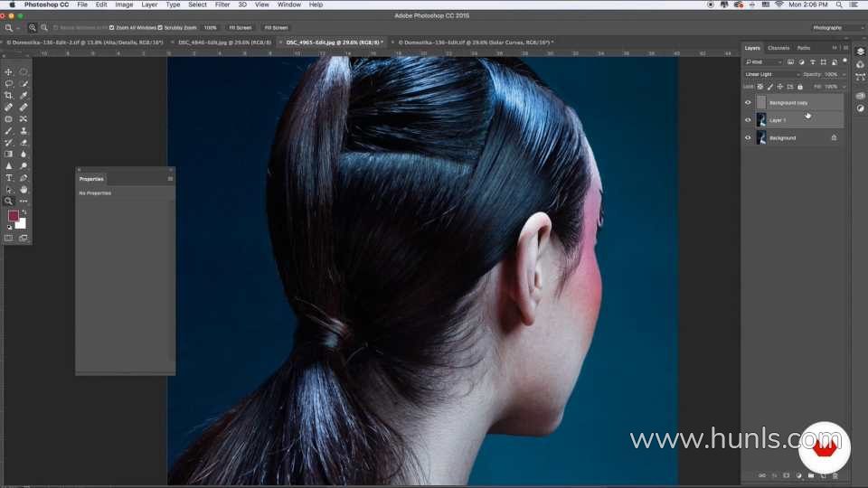Open the background color swatch
This screenshot has width=868, height=488.
22,224
